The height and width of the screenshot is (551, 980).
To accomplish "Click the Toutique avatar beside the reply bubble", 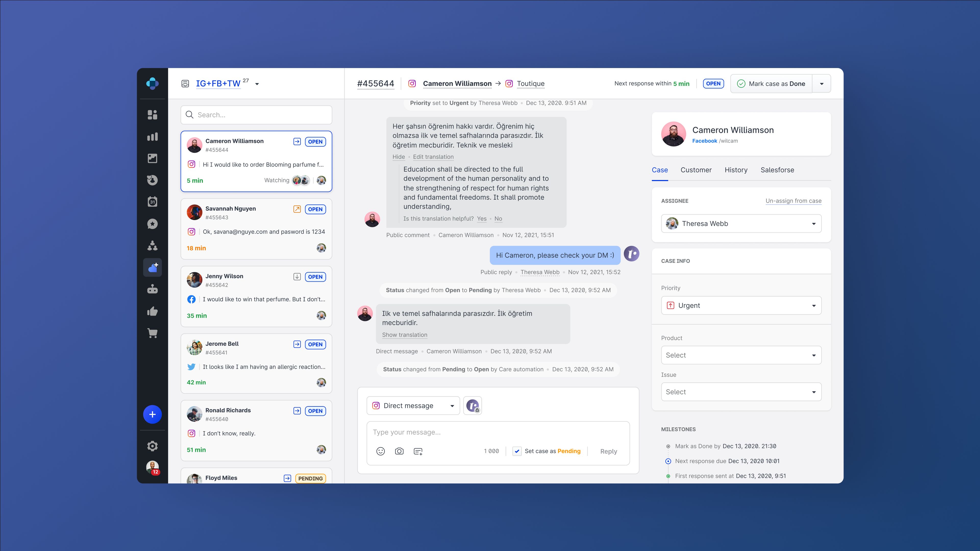I will coord(631,254).
